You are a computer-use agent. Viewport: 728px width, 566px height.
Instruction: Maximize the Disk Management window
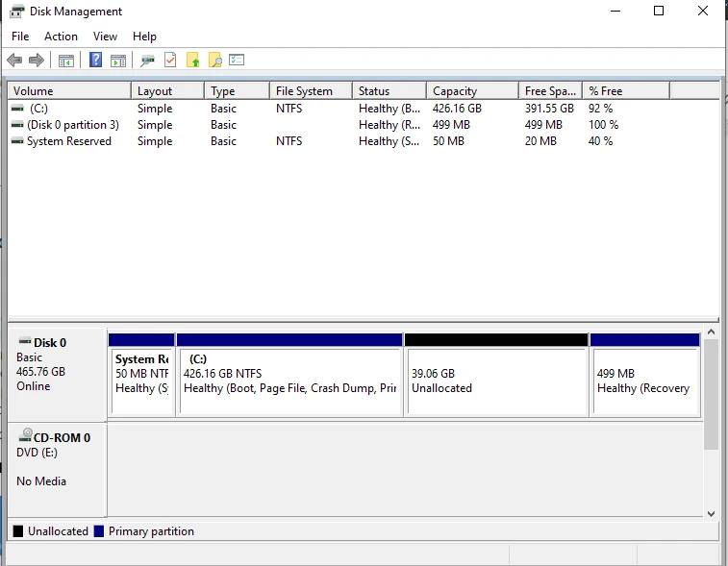coord(659,11)
